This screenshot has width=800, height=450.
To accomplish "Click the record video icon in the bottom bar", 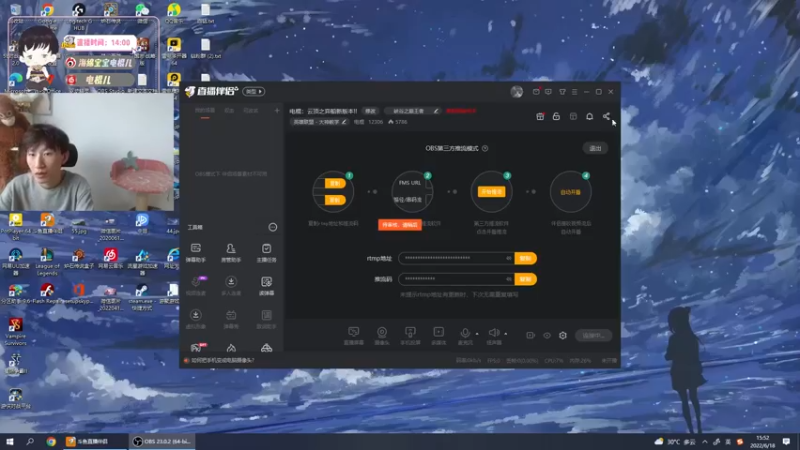I will pyautogui.click(x=531, y=335).
